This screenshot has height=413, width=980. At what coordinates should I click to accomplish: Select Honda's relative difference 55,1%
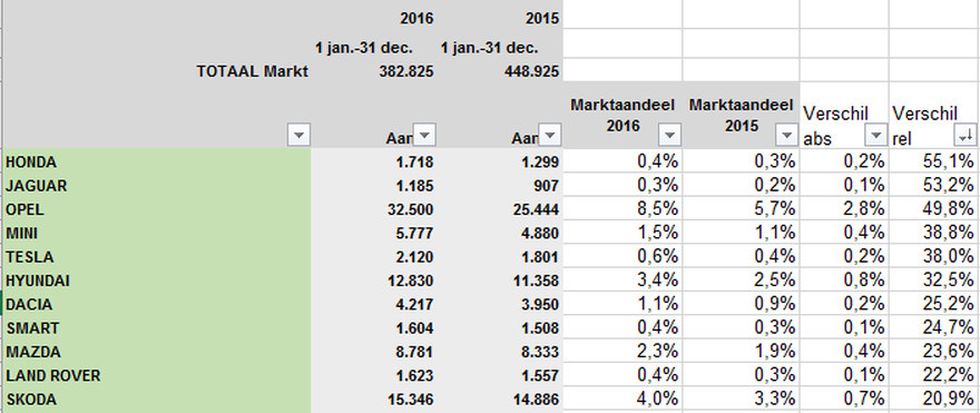948,161
